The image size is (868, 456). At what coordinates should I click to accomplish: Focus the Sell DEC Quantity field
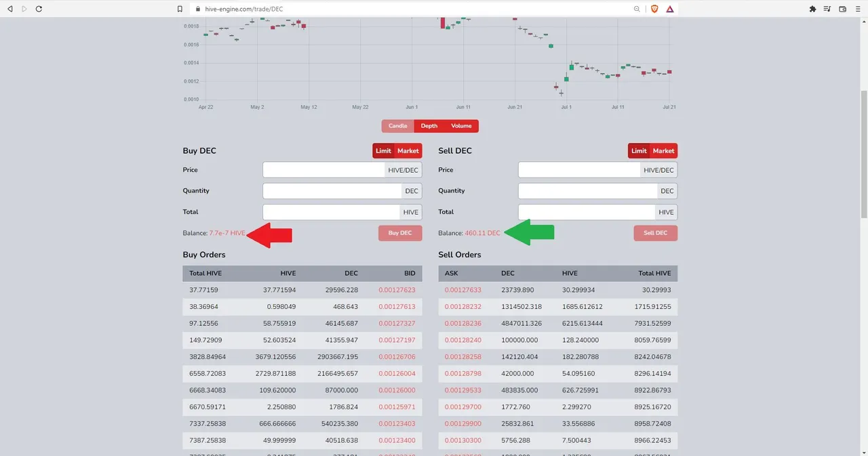click(x=588, y=191)
